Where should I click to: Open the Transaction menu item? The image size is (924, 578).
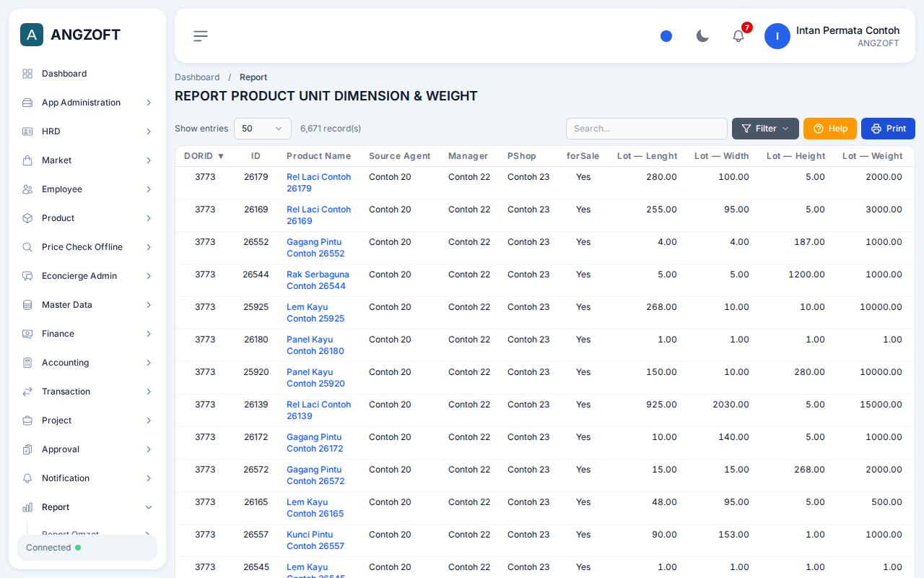pyautogui.click(x=87, y=392)
